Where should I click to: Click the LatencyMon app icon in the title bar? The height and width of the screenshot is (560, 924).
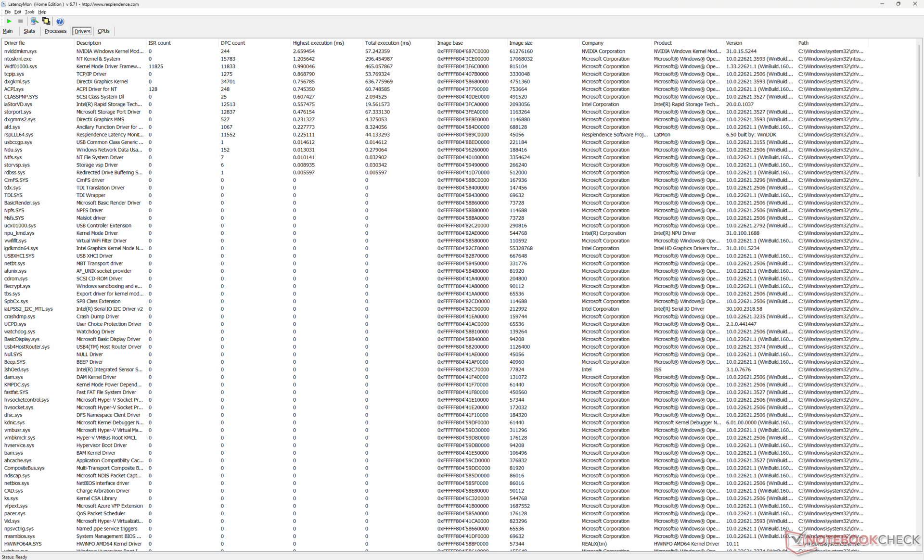tap(4, 4)
